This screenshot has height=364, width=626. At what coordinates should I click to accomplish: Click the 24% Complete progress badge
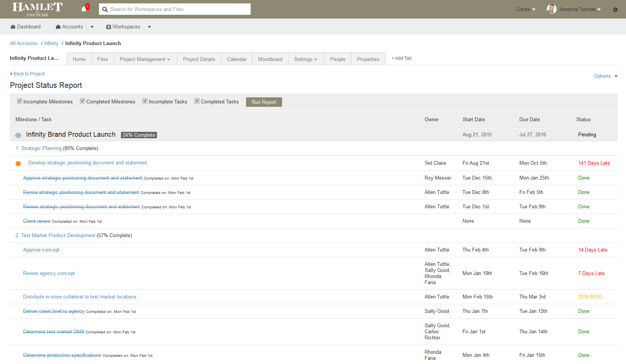click(x=139, y=135)
